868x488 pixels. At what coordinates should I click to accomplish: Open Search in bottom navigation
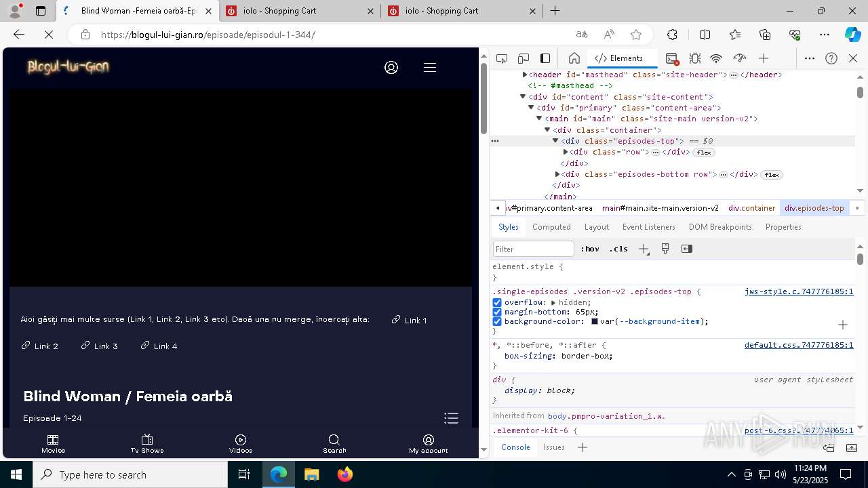point(334,444)
